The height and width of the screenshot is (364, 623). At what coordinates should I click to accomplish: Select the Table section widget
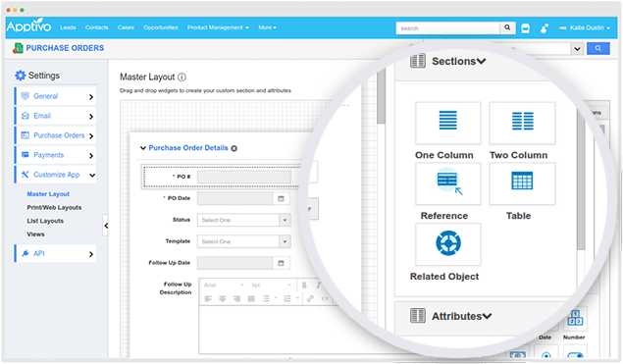(x=522, y=183)
